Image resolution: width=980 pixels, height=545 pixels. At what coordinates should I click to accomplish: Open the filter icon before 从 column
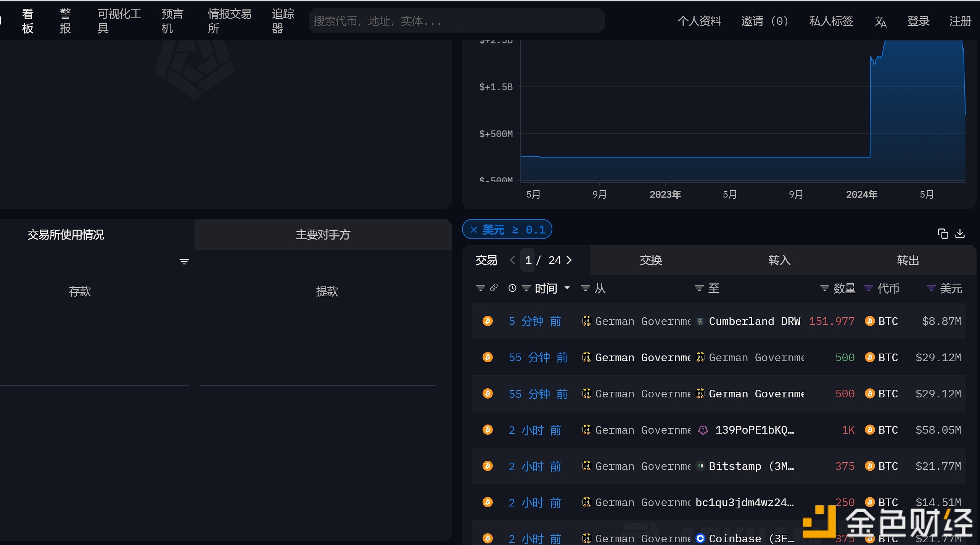tap(585, 288)
